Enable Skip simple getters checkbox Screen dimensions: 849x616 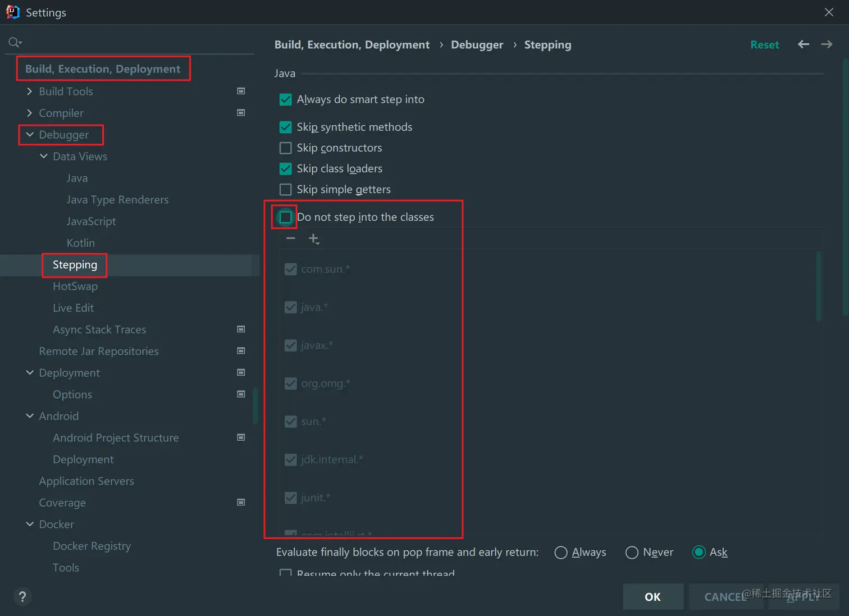285,189
